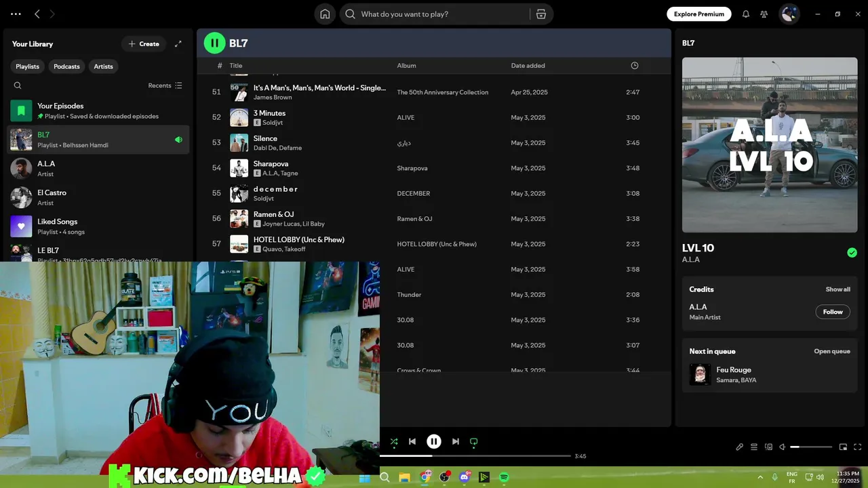Open the lyrics microphone icon
The height and width of the screenshot is (488, 868).
click(x=740, y=447)
